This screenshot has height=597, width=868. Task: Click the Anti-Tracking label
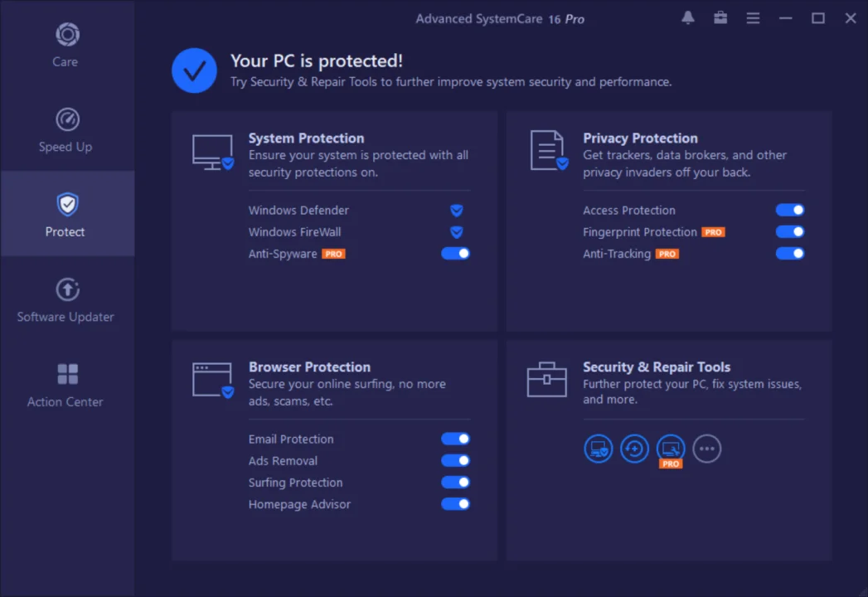click(x=617, y=254)
